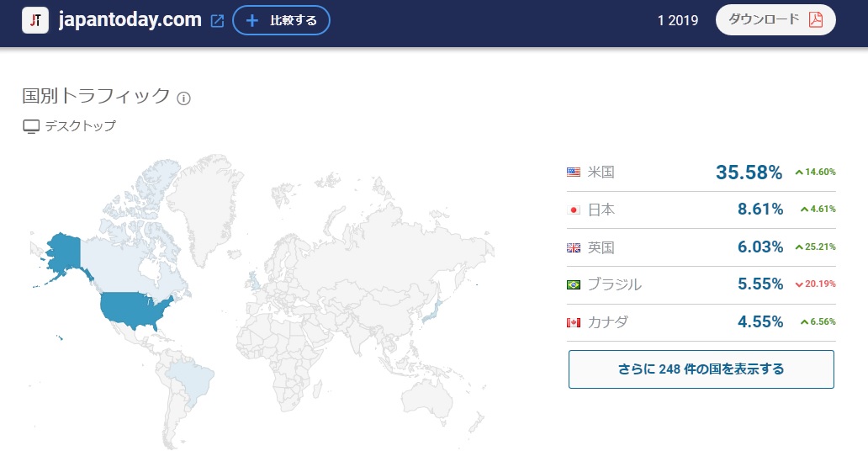Click the Canada flag icon
The image size is (868, 467).
click(574, 322)
